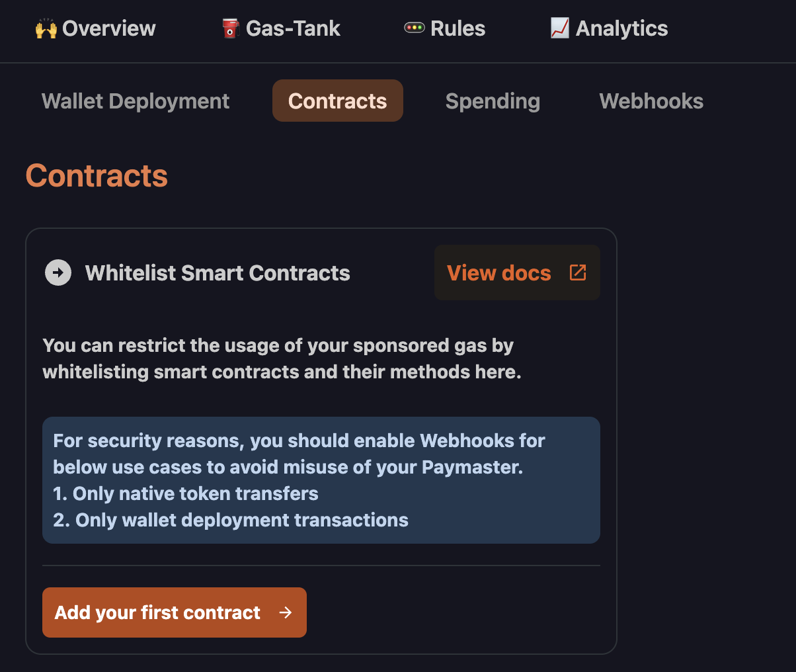Click the red gas pump icon
The width and height of the screenshot is (796, 672).
(x=230, y=28)
